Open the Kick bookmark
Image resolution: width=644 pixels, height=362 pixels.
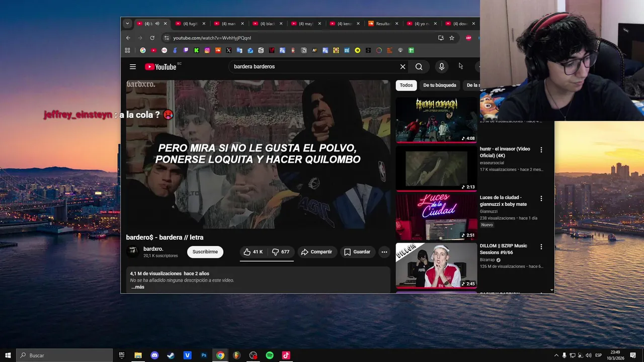(x=196, y=50)
